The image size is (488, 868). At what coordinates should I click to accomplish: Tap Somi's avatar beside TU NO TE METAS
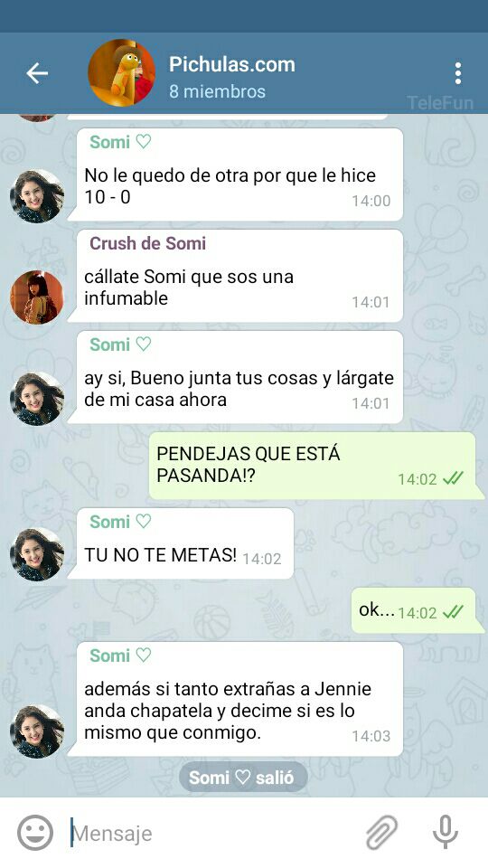pyautogui.click(x=37, y=554)
